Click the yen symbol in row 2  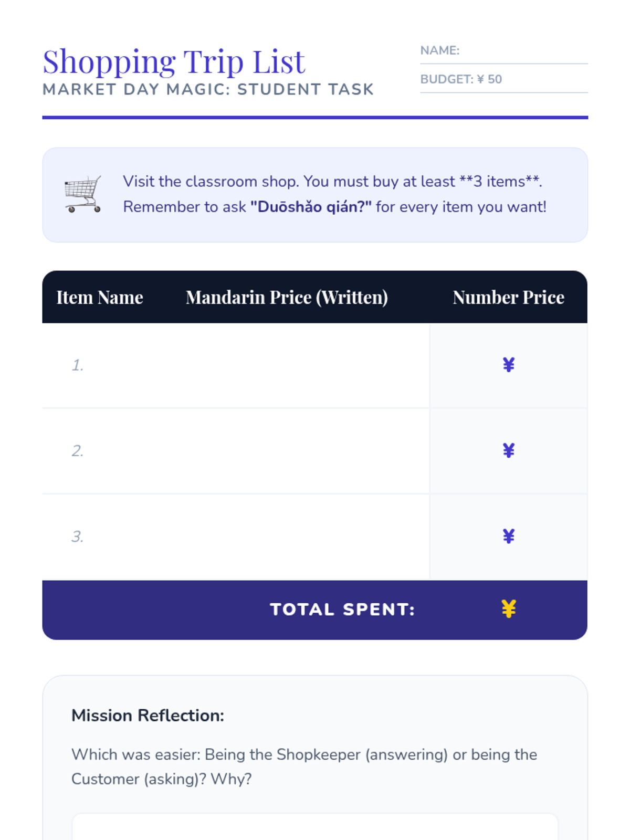508,450
